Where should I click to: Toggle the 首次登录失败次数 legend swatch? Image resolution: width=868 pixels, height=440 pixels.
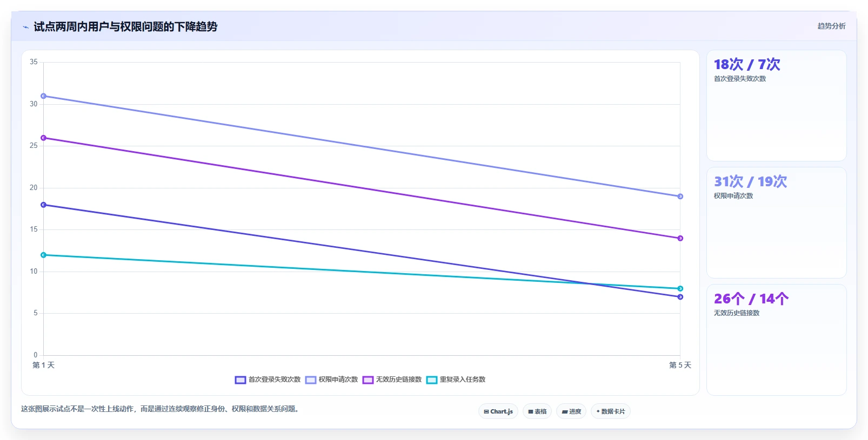click(241, 380)
